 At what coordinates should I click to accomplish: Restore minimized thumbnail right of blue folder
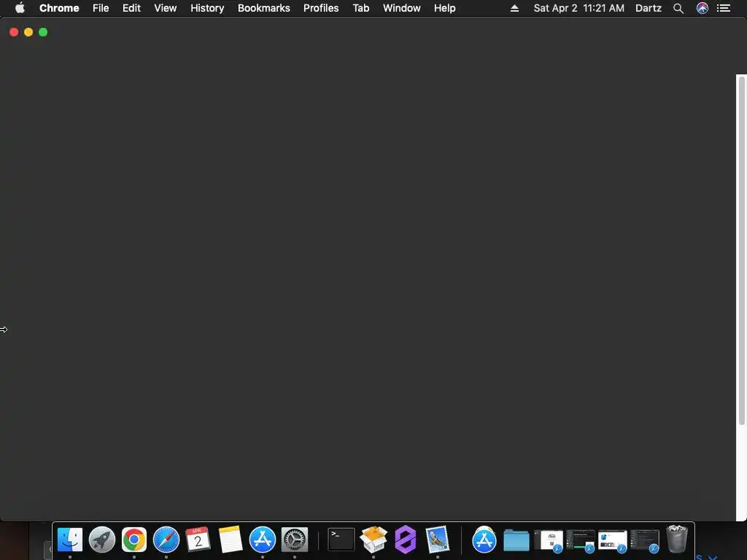point(549,542)
